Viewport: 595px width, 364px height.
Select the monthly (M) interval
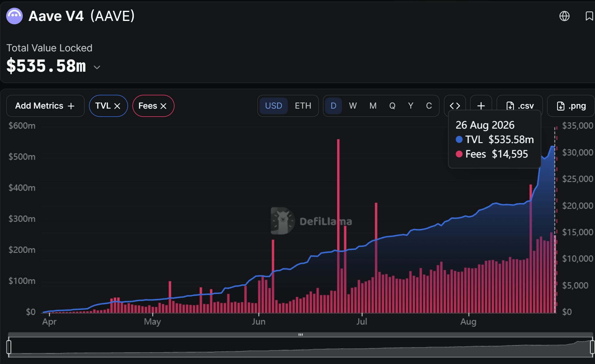[373, 106]
